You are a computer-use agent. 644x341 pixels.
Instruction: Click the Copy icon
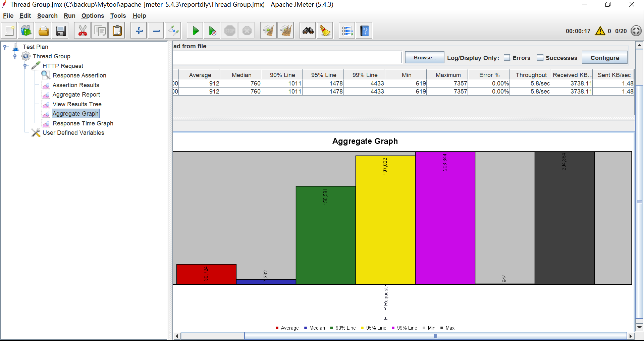point(100,31)
